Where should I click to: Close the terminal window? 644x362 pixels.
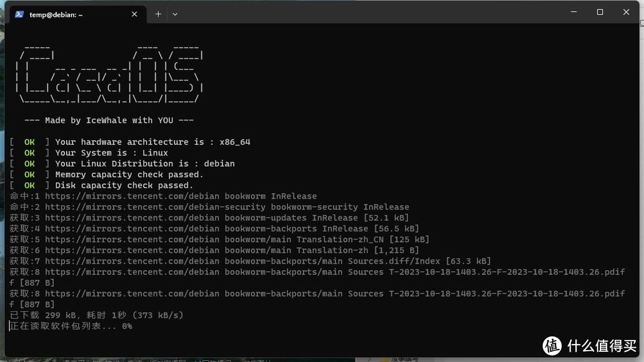point(626,12)
